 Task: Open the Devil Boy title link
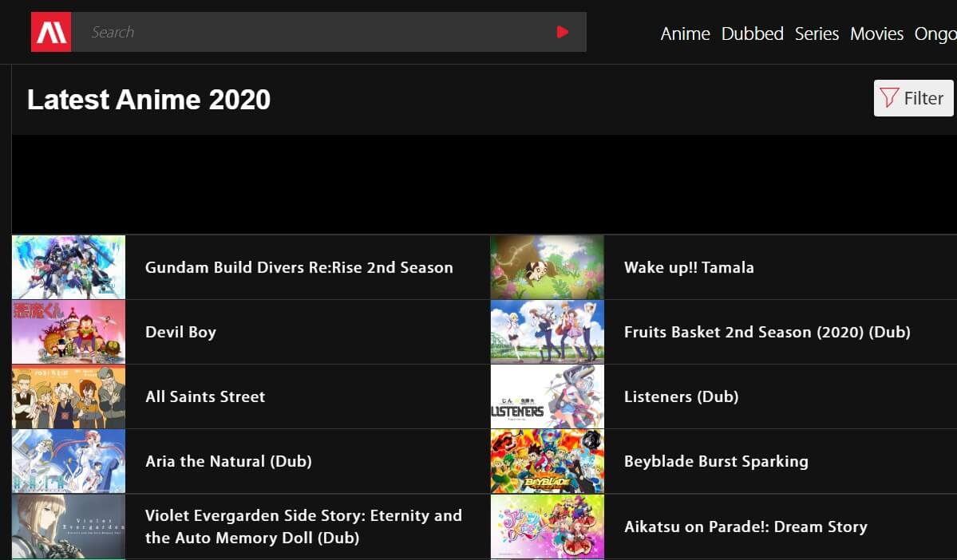click(180, 332)
